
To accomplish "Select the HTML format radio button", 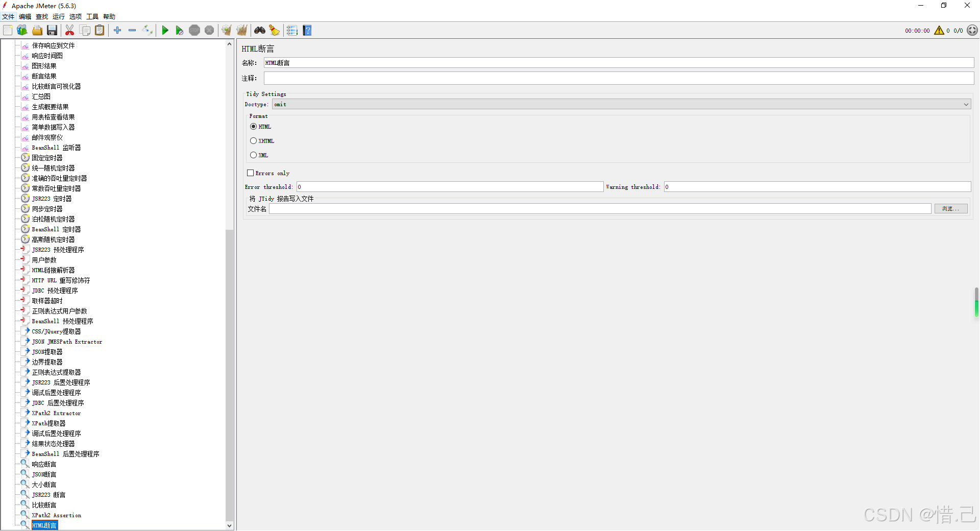I will pos(254,127).
